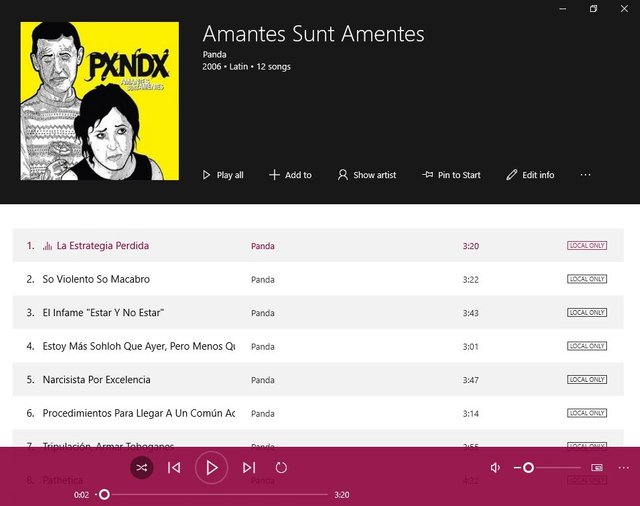
Task: Toggle shuffle playback mode
Action: pos(142,468)
